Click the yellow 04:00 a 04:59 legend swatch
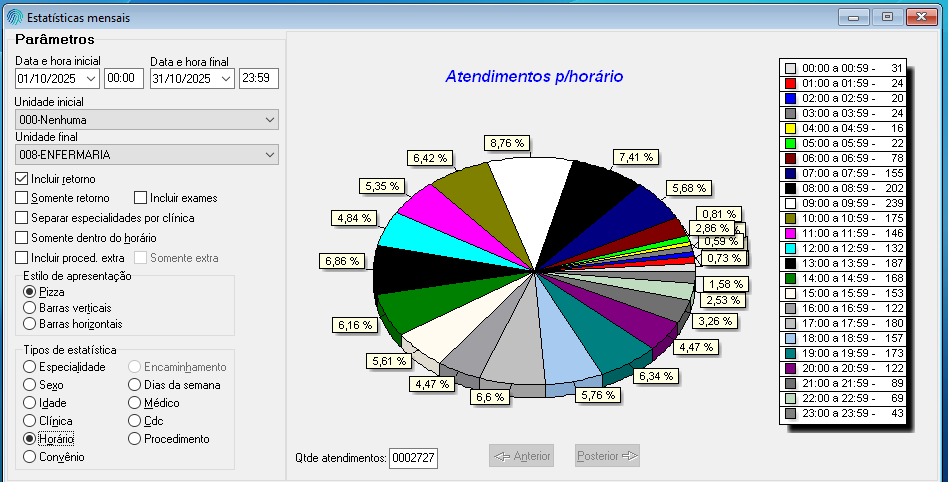Screen dimensions: 948x482 click(x=790, y=129)
